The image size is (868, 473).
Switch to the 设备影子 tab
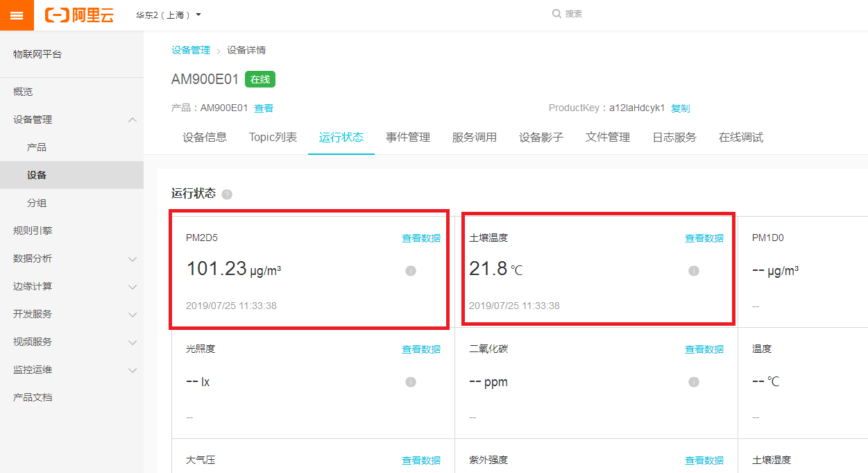[541, 138]
